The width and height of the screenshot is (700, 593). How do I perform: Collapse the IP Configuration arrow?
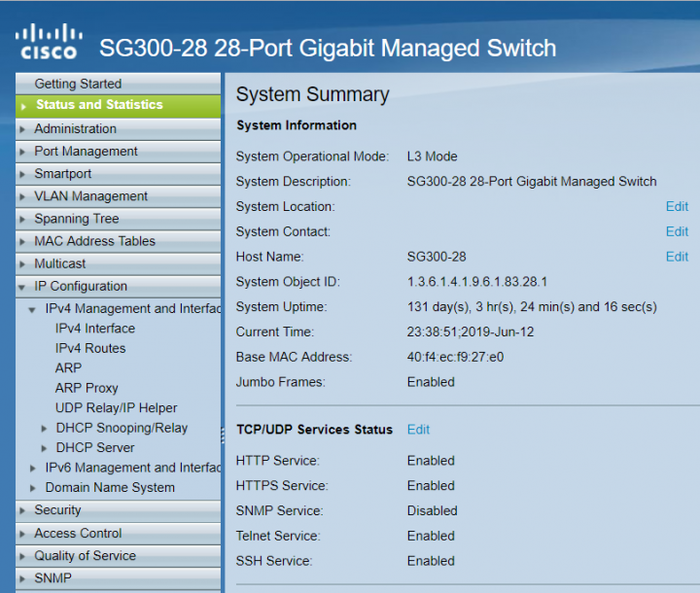tap(21, 287)
